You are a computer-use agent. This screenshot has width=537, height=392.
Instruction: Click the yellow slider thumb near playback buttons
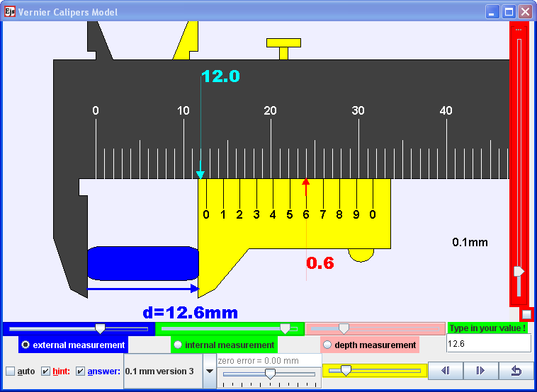pos(346,371)
